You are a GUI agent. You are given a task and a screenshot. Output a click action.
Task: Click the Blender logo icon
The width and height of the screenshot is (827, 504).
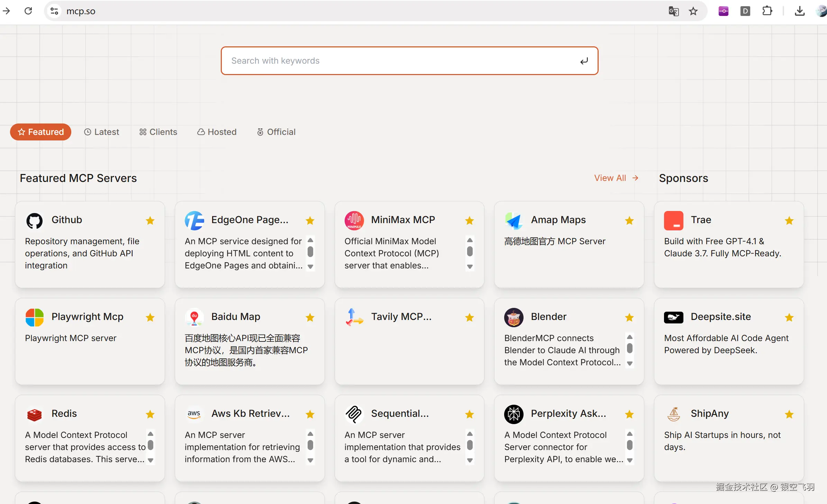(514, 318)
